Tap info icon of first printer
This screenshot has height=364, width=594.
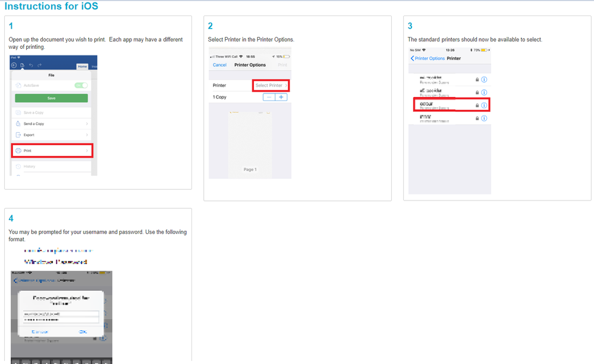(484, 80)
